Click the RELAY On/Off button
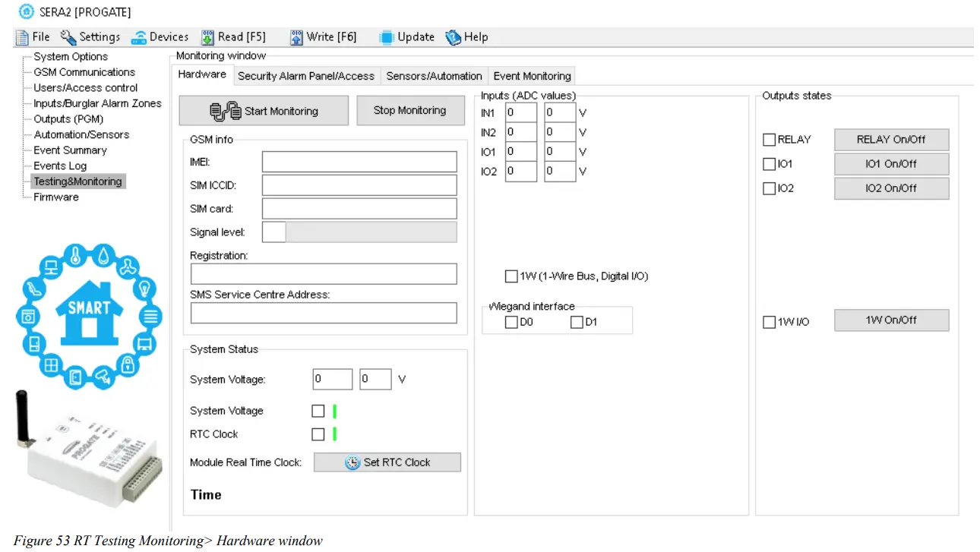This screenshot has width=980, height=552. (892, 140)
